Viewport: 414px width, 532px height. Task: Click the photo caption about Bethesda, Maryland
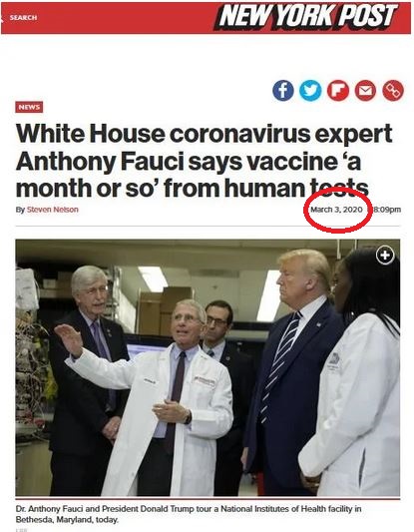189,514
